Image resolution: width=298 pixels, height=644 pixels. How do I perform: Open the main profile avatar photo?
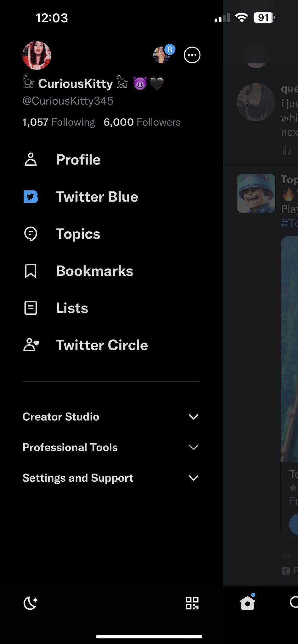pyautogui.click(x=37, y=55)
